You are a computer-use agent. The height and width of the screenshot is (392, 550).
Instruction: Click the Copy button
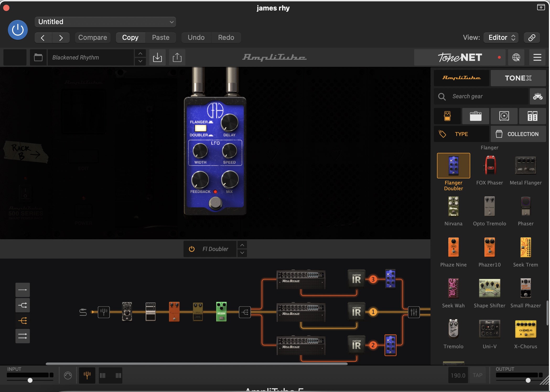click(130, 38)
